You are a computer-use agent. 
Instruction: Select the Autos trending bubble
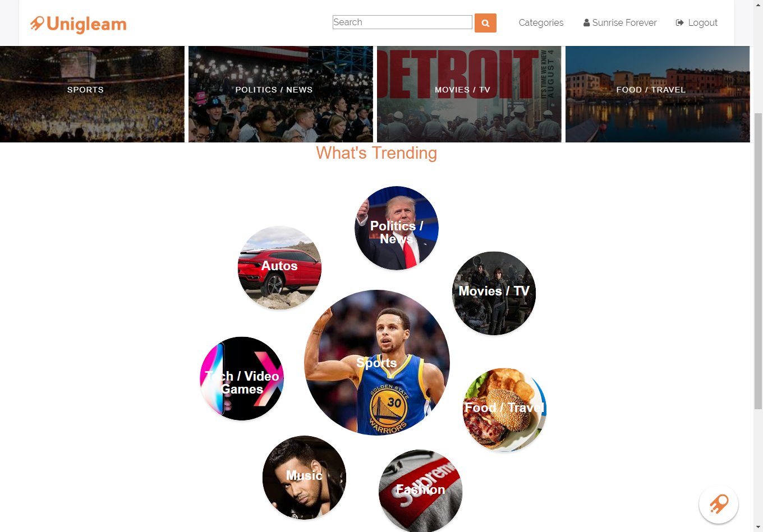click(279, 267)
